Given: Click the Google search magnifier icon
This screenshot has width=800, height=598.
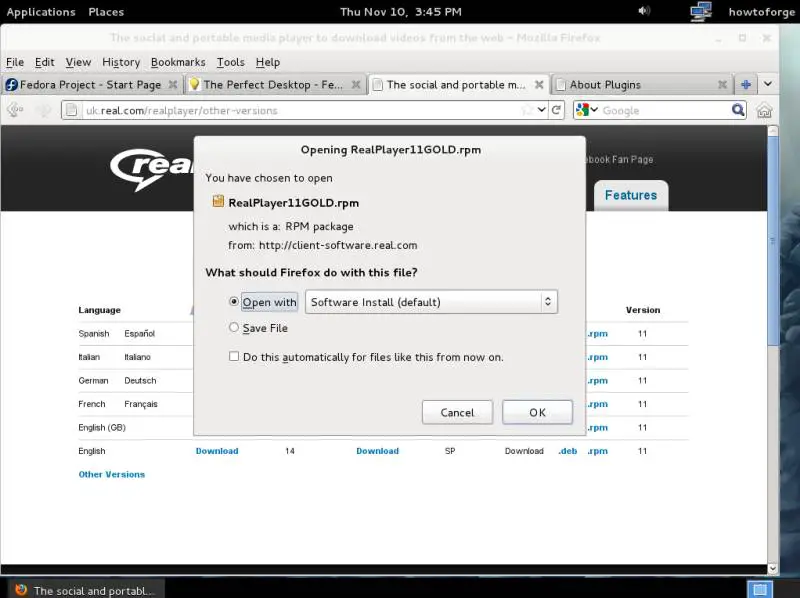Looking at the screenshot, I should coord(738,110).
